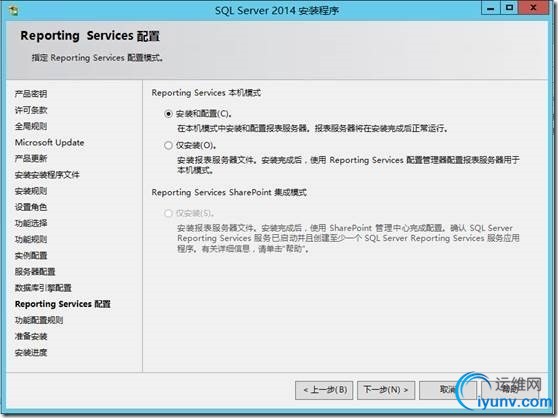Click the 服务器配置 sidebar entry

coord(35,272)
